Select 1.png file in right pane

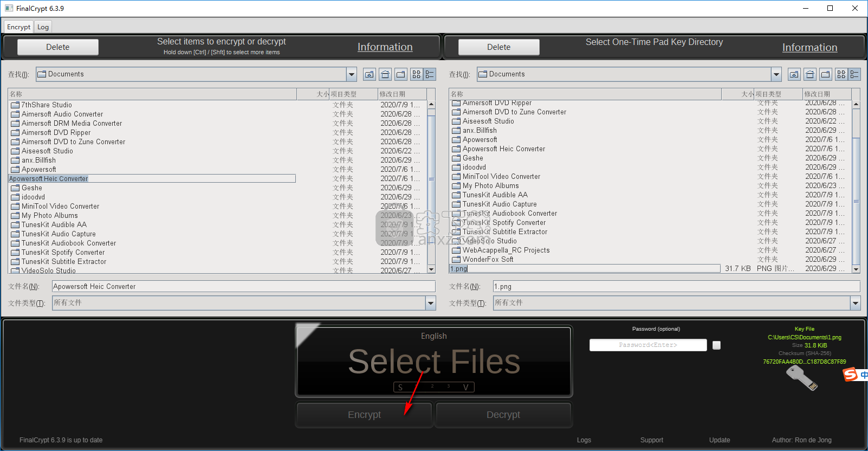click(585, 268)
